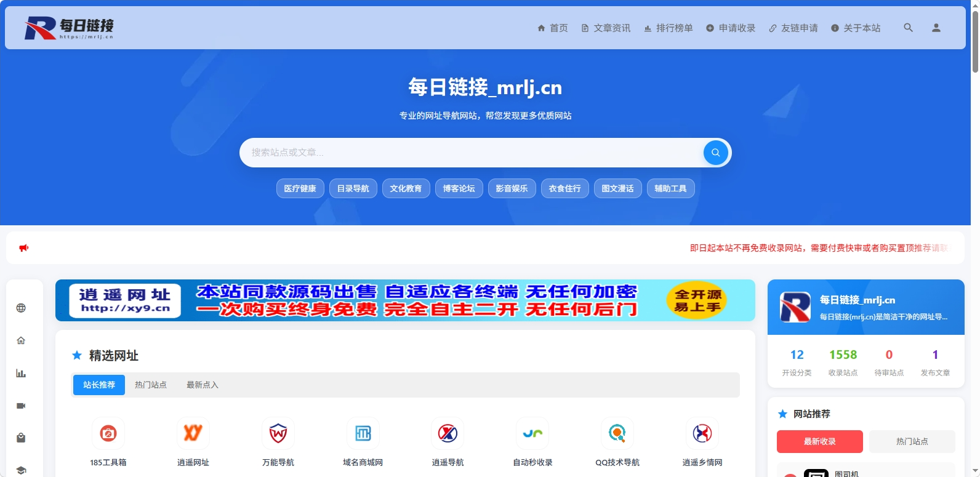Open the user account icon
This screenshot has height=477, width=980.
click(936, 28)
